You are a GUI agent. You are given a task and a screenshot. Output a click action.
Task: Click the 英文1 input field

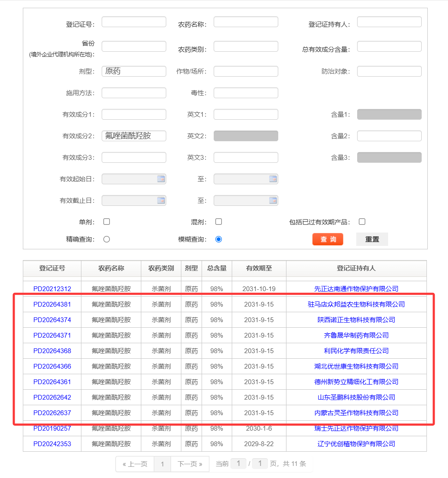click(x=246, y=114)
